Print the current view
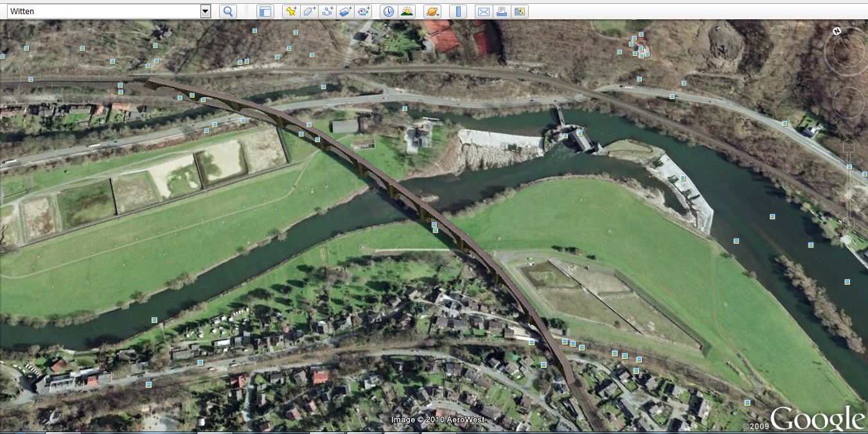Viewport: 868px width, 434px height. [x=501, y=12]
